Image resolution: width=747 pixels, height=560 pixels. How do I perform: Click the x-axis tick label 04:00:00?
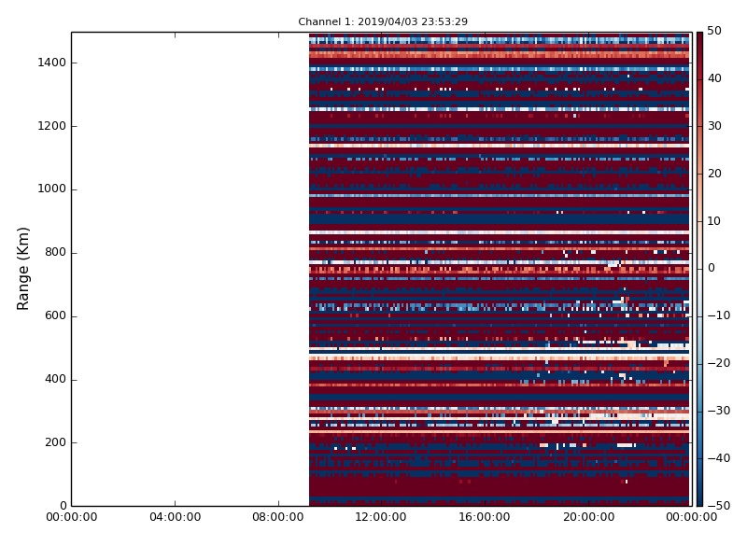pyautogui.click(x=175, y=517)
